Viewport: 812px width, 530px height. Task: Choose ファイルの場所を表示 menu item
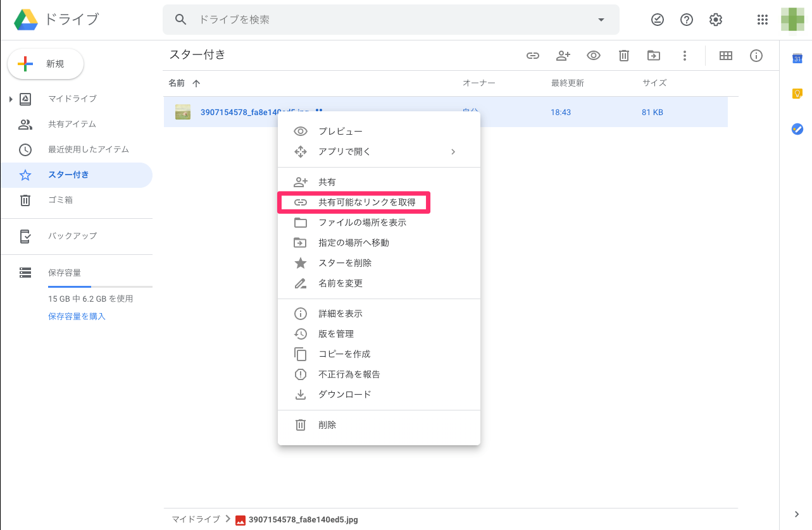click(x=379, y=223)
